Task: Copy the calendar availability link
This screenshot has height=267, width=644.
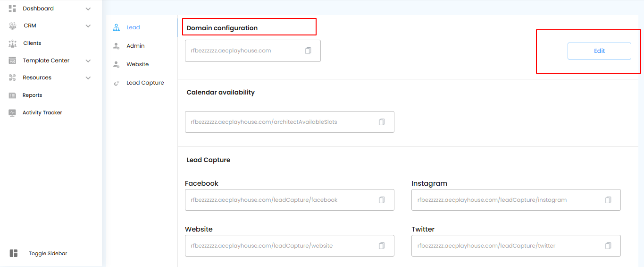Action: tap(382, 122)
